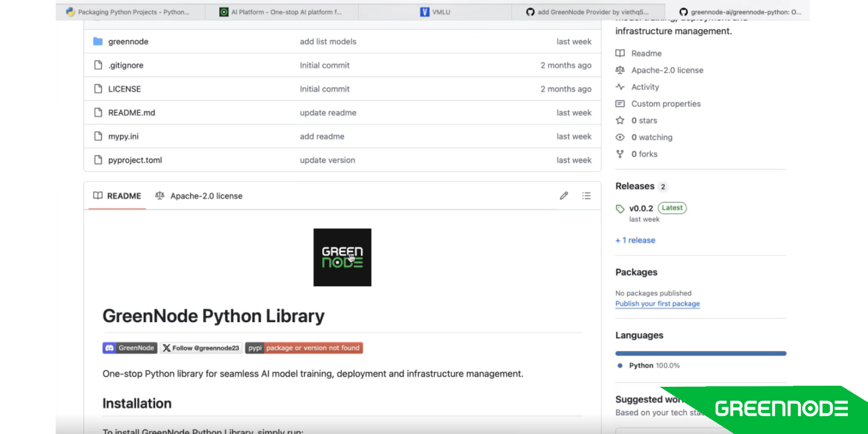Open the pyproject.toml file
The height and width of the screenshot is (434, 868).
[x=135, y=160]
